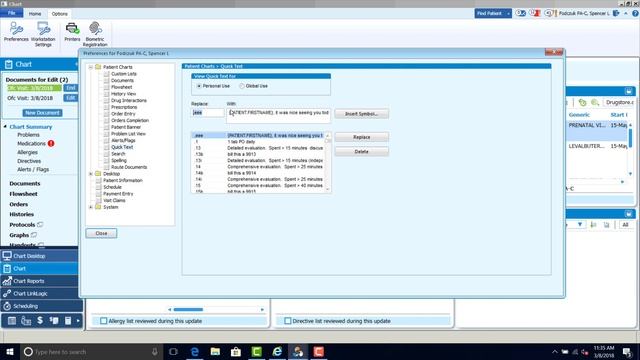Click inside the With text field
The width and height of the screenshot is (640, 360).
click(278, 116)
